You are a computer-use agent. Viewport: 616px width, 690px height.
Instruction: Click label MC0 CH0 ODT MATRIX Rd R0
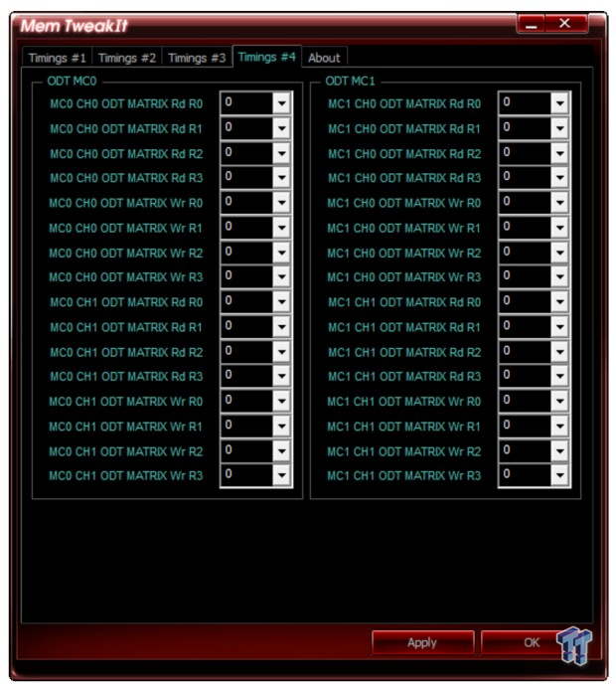tap(126, 103)
